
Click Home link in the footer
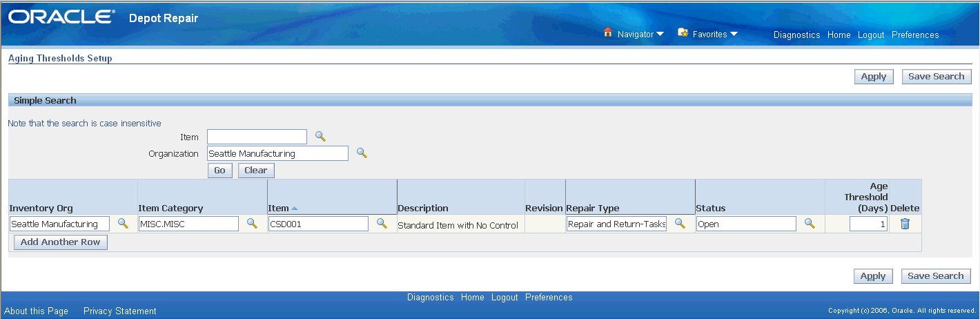(x=473, y=298)
